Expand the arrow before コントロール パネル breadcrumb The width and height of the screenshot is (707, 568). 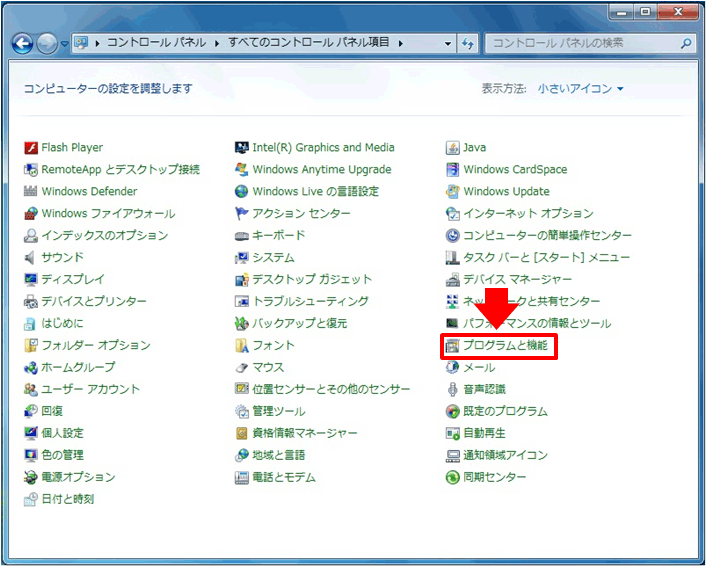(97, 44)
